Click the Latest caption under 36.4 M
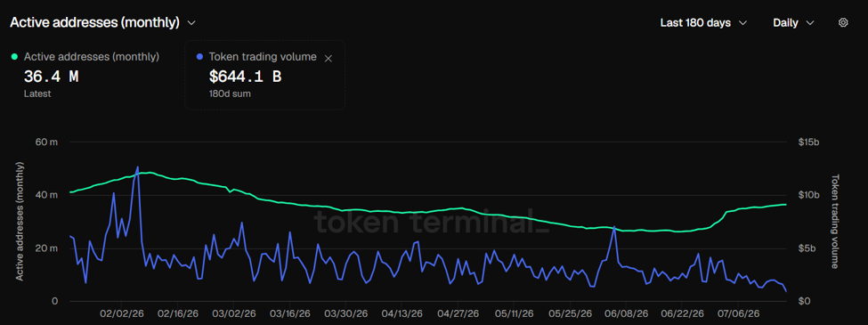The width and height of the screenshot is (868, 325). (x=37, y=93)
